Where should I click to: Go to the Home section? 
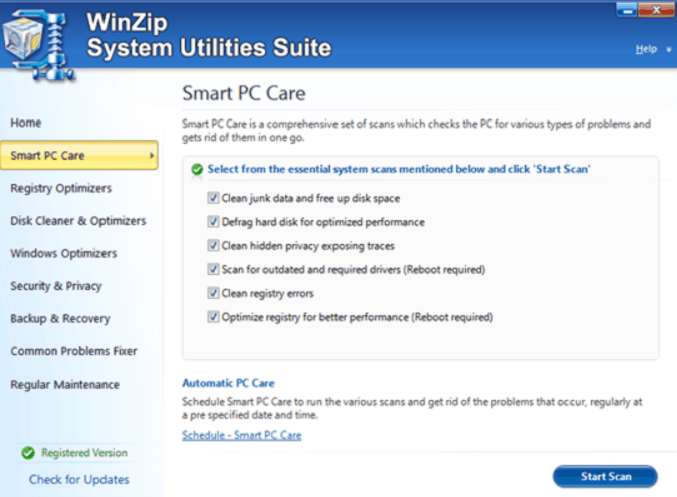[x=26, y=123]
